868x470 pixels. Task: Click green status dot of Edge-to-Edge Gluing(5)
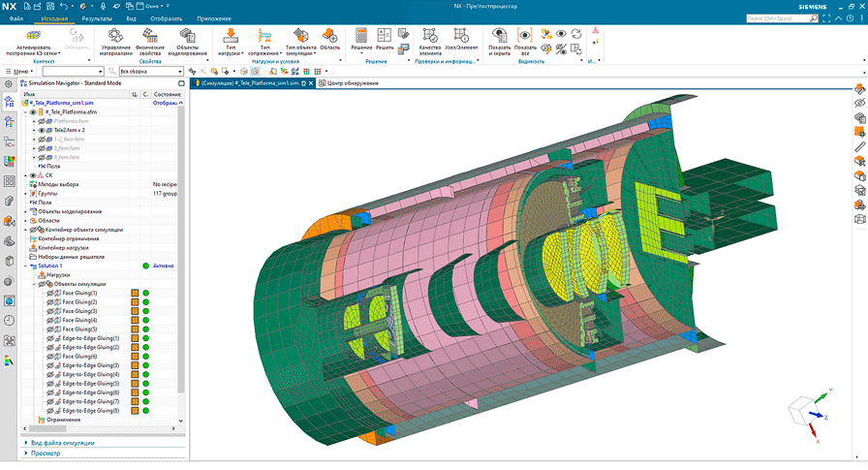(x=145, y=384)
